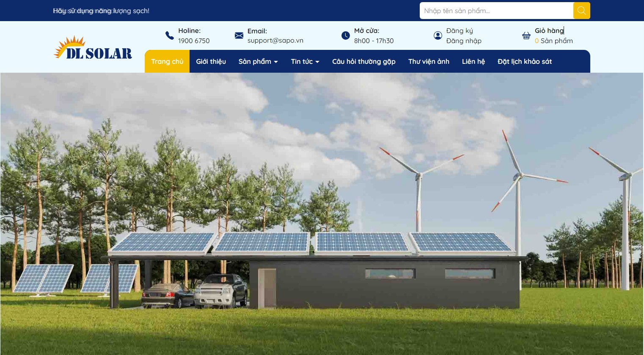Click the '8h00 - 17h30' opening hours text
The height and width of the screenshot is (355, 644).
point(374,41)
